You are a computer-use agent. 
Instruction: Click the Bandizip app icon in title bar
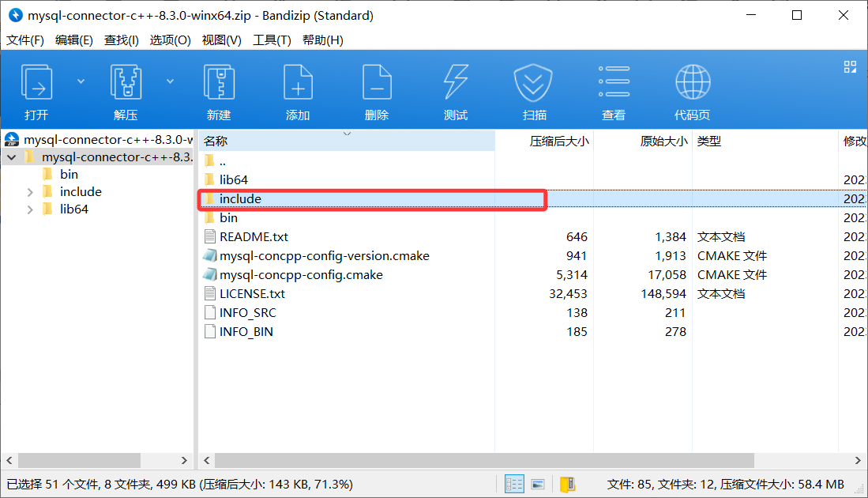click(16, 15)
